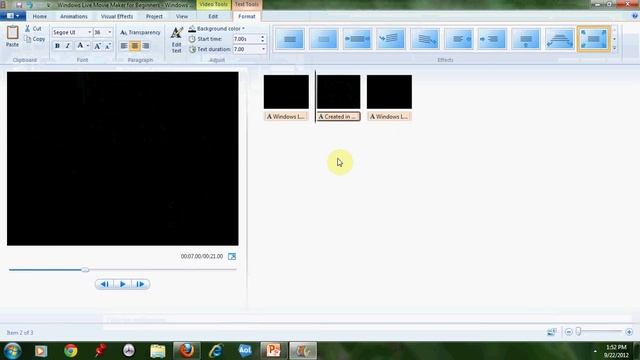
Task: Open the font size 36 dropdown
Action: [109, 32]
